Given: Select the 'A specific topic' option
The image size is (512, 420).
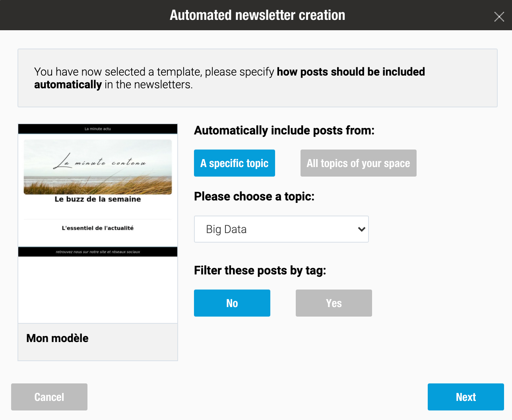Looking at the screenshot, I should 235,163.
